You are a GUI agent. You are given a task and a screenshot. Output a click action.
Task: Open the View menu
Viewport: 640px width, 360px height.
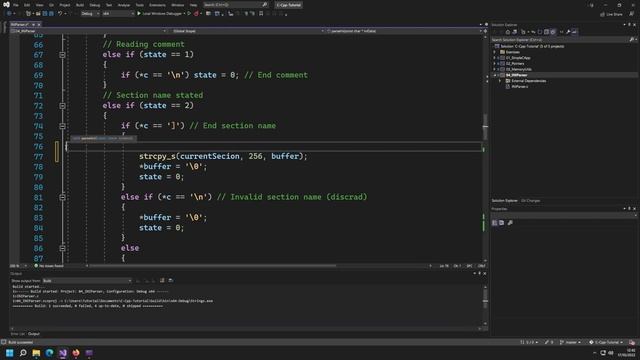click(39, 5)
